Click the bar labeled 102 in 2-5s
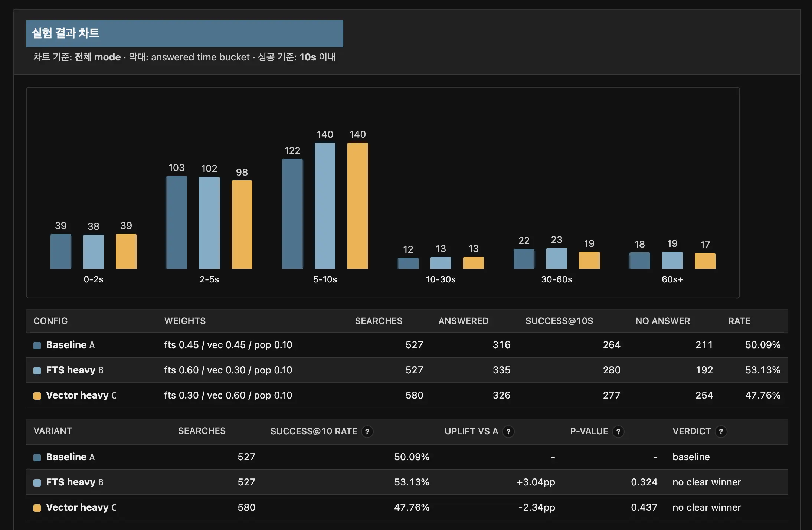Screen dimensions: 812x530 (209, 223)
